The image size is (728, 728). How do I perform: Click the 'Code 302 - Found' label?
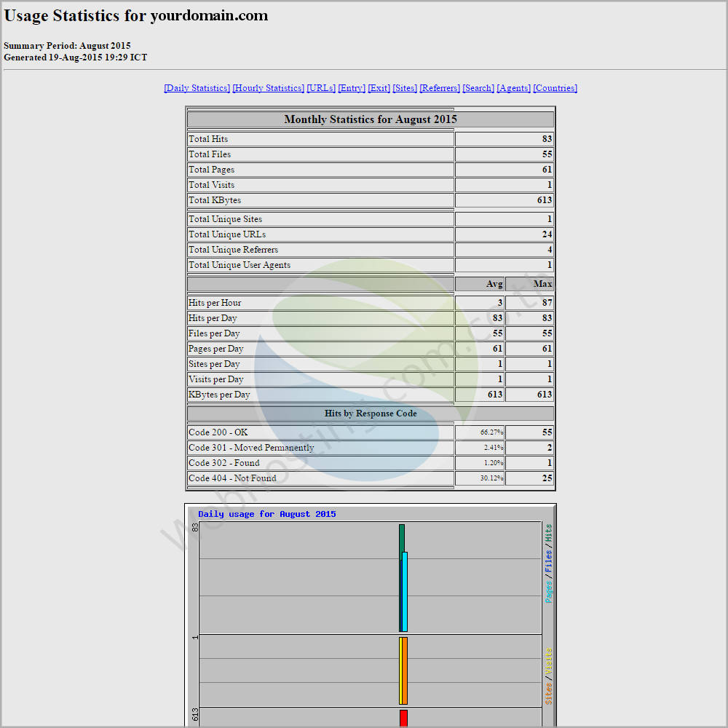223,463
